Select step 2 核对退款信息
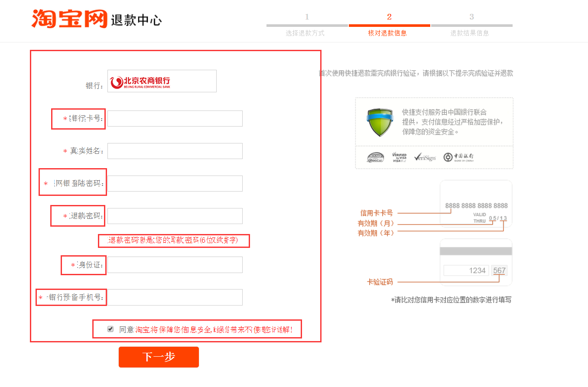 click(389, 25)
